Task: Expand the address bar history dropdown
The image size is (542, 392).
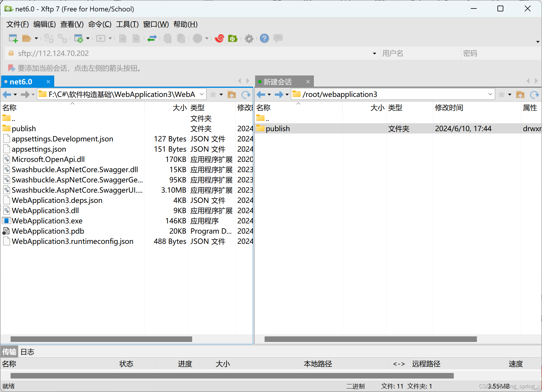Action: 374,53
